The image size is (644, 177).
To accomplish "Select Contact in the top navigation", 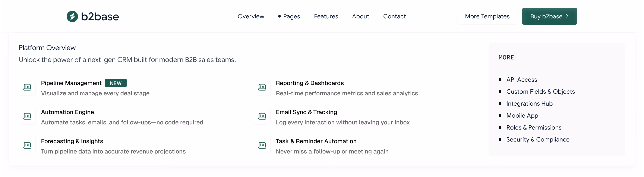I will tap(394, 16).
